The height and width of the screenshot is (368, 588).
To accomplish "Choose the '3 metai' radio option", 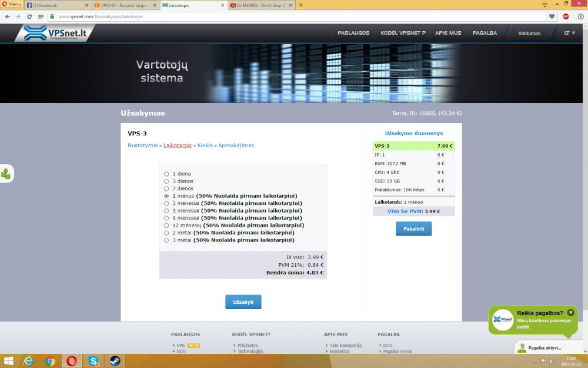I will (x=166, y=240).
